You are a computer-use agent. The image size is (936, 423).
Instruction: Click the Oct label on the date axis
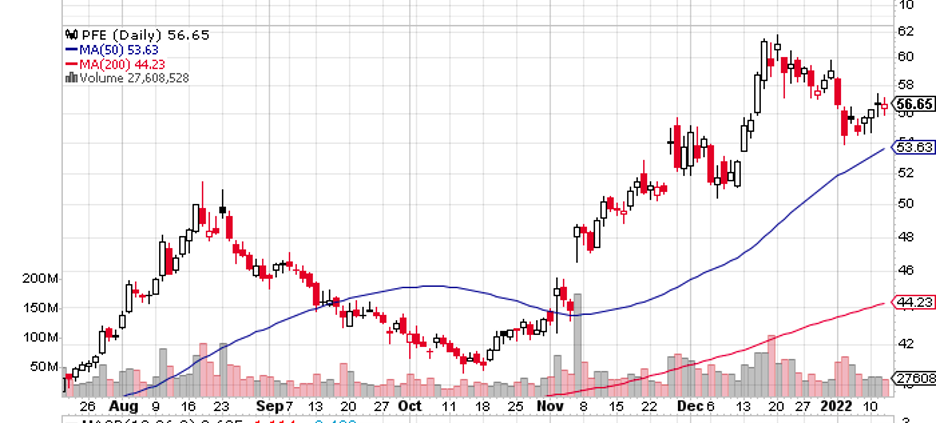pos(410,407)
